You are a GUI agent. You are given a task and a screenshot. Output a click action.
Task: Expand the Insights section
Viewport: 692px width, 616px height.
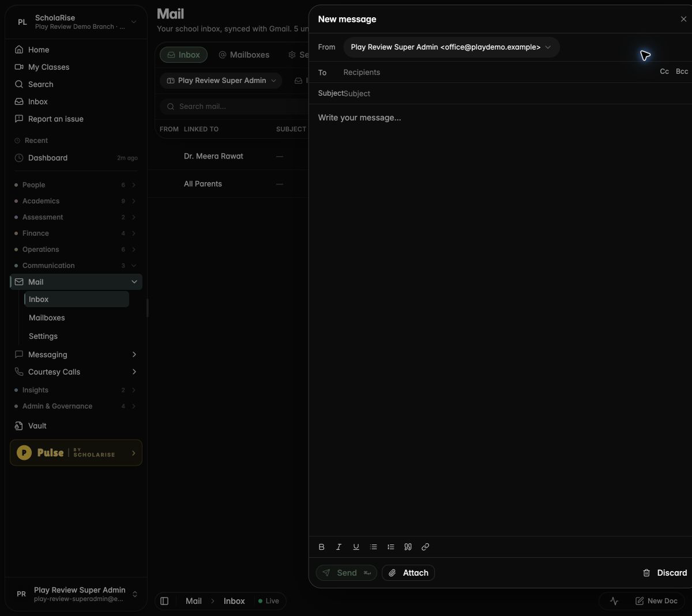76,390
